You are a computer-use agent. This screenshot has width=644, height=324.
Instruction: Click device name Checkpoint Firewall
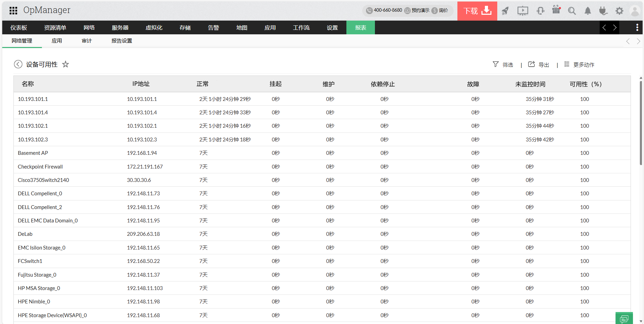click(40, 167)
